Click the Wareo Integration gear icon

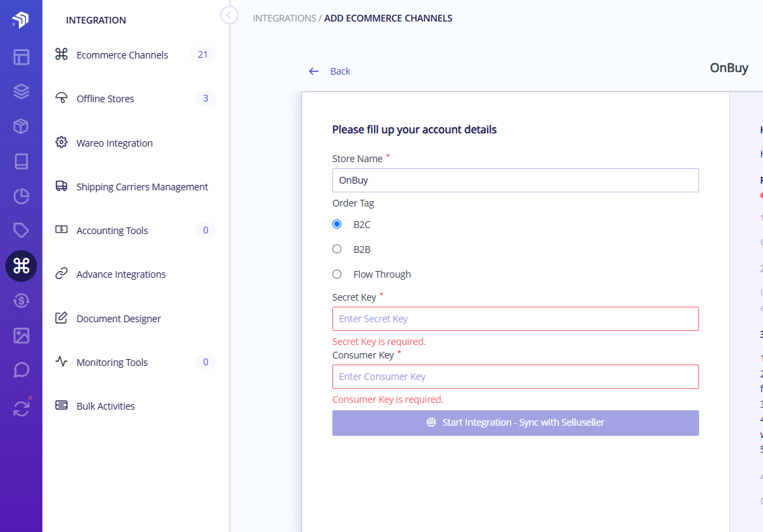(x=61, y=142)
